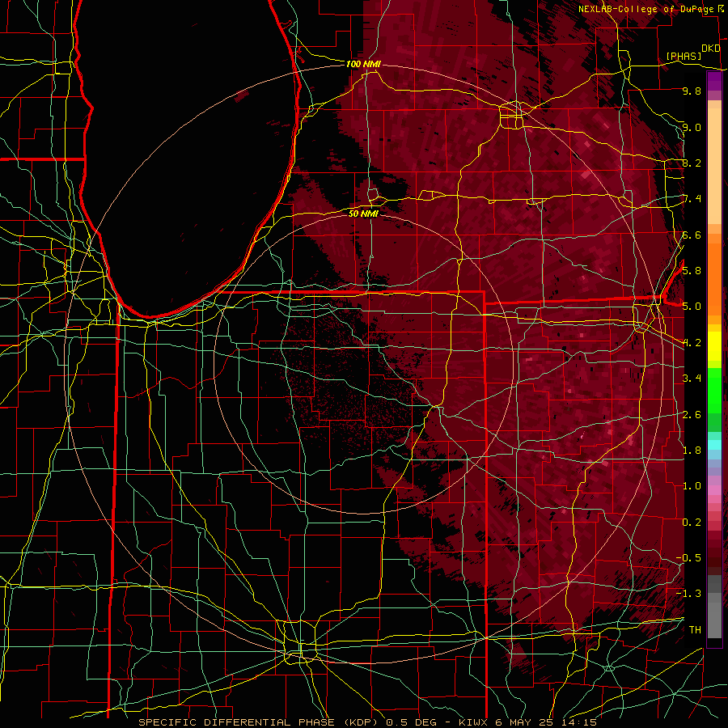Click the 2.6 scale value
The height and width of the screenshot is (728, 728).
click(x=692, y=415)
